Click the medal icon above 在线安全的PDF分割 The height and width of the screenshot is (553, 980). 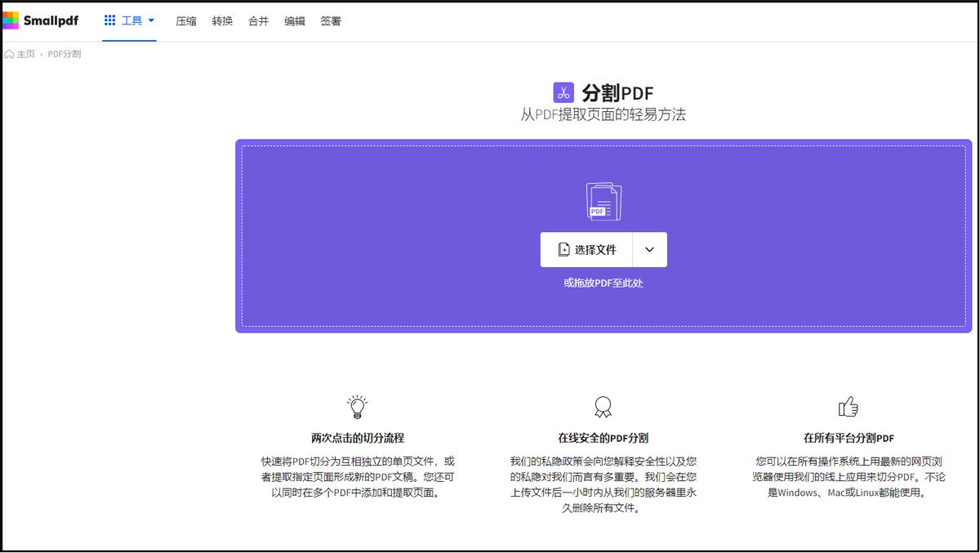[604, 406]
